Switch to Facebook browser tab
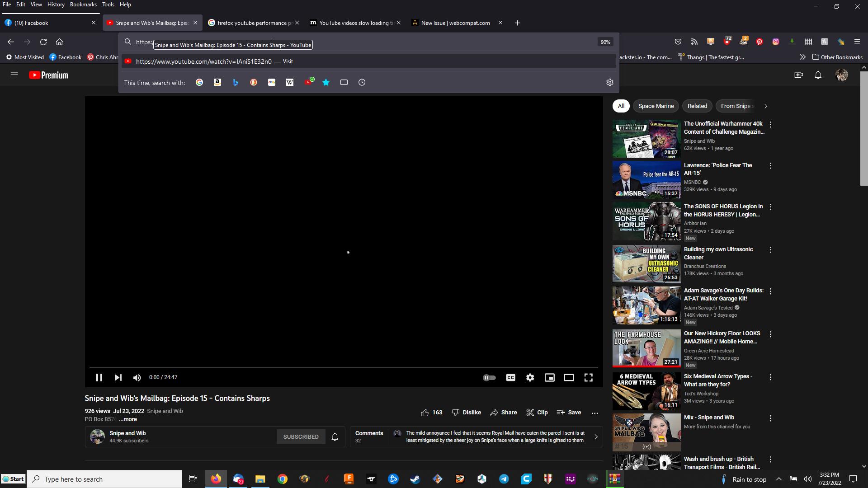Image resolution: width=868 pixels, height=488 pixels. coord(50,23)
